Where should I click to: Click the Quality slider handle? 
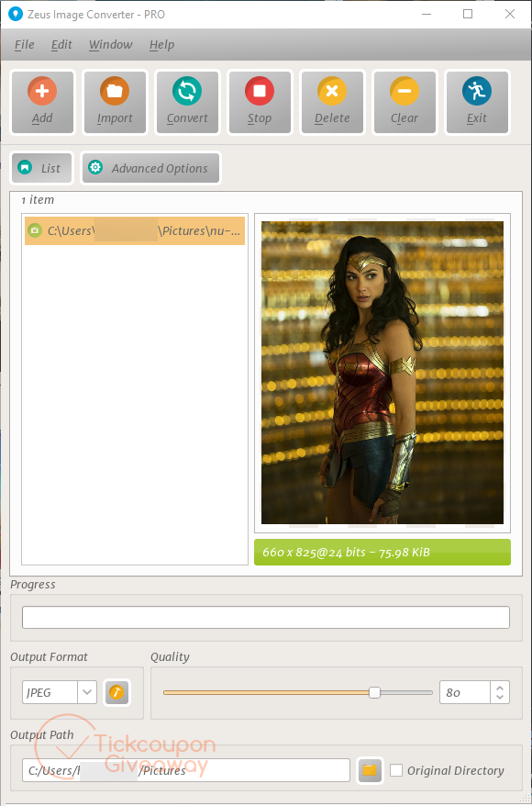pyautogui.click(x=375, y=692)
